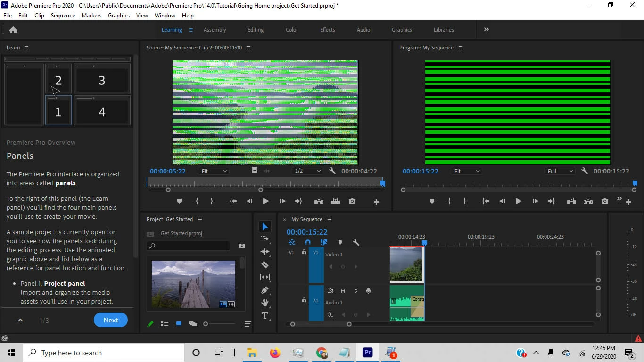
Task: Show more workspaces overflow chevron
Action: coord(486,29)
